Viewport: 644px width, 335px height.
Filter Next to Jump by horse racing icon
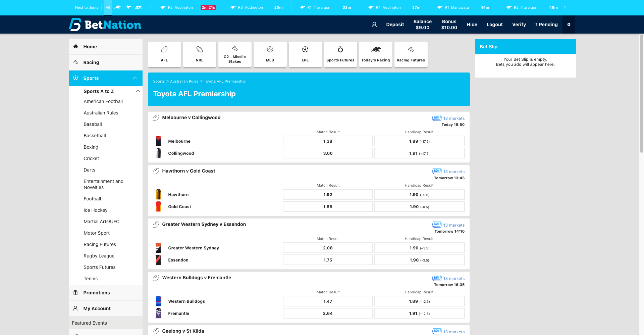pos(117,7)
